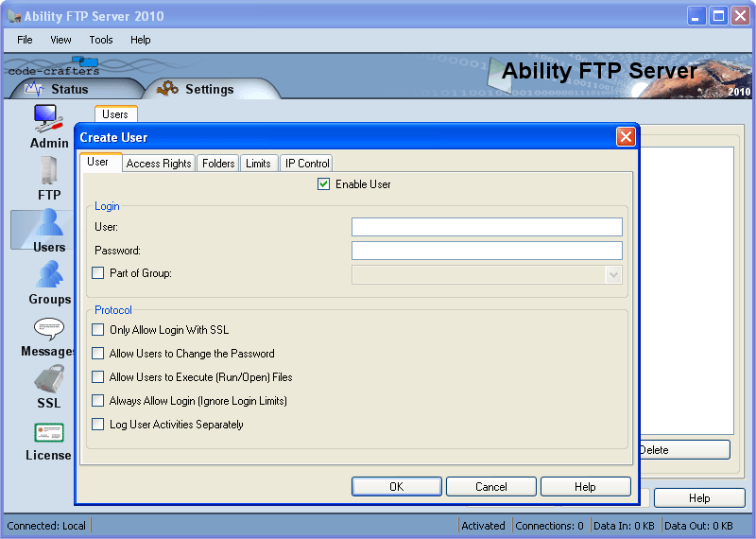Select the Users tab behind the dialog

(x=115, y=114)
